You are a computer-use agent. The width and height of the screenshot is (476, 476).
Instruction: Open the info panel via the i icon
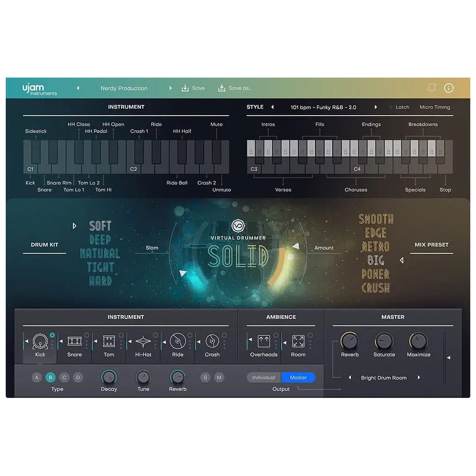tap(448, 88)
